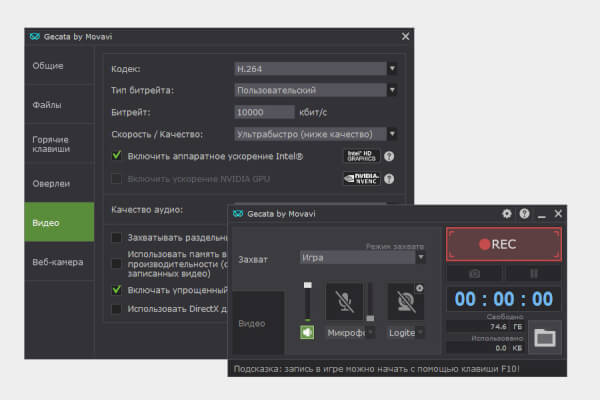This screenshot has width=600, height=400.
Task: Toggle the muted microphone icon
Action: (344, 301)
